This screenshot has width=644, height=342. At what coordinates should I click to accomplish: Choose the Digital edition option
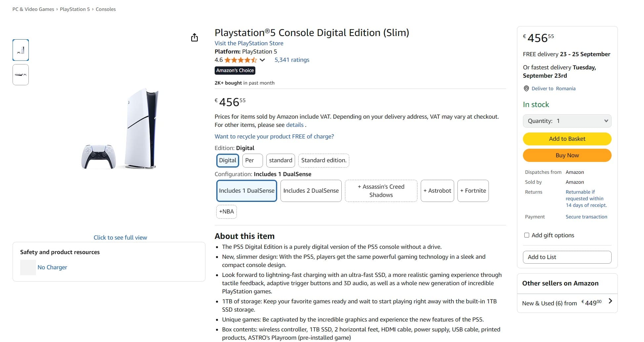[x=228, y=161]
